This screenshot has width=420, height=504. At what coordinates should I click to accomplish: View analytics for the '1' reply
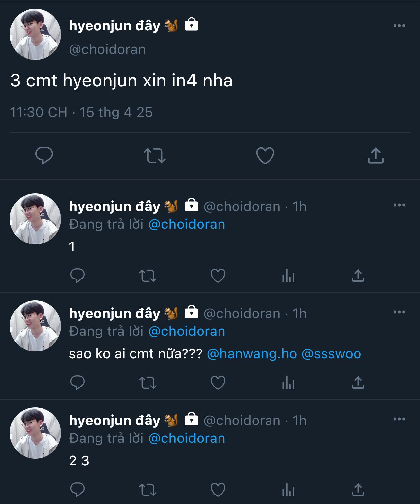coord(288,276)
